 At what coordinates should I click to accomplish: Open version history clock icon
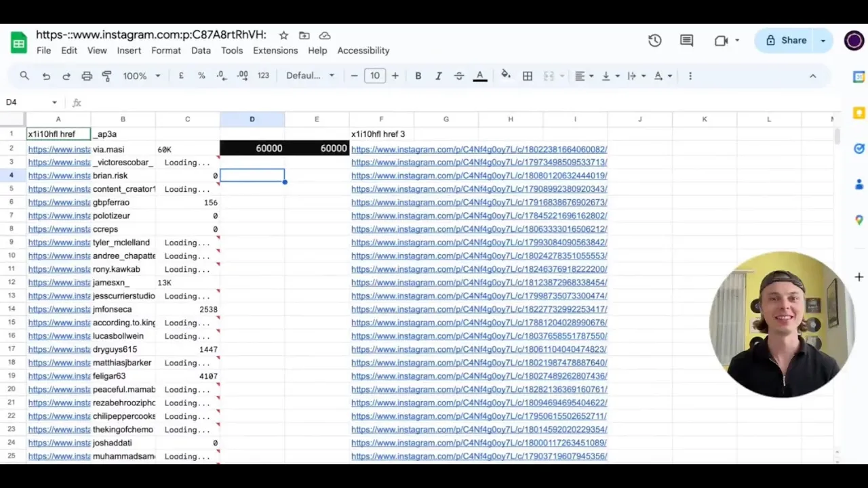[x=654, y=41]
